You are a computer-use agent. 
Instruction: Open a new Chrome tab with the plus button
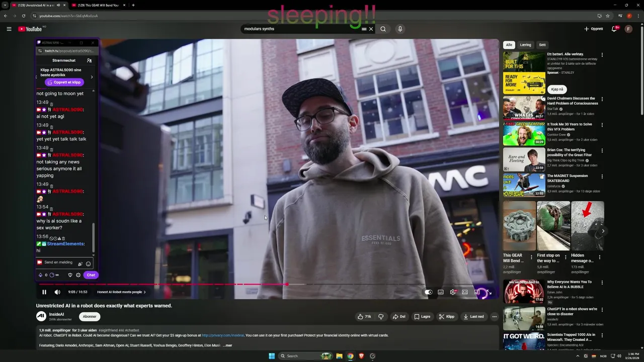click(133, 5)
